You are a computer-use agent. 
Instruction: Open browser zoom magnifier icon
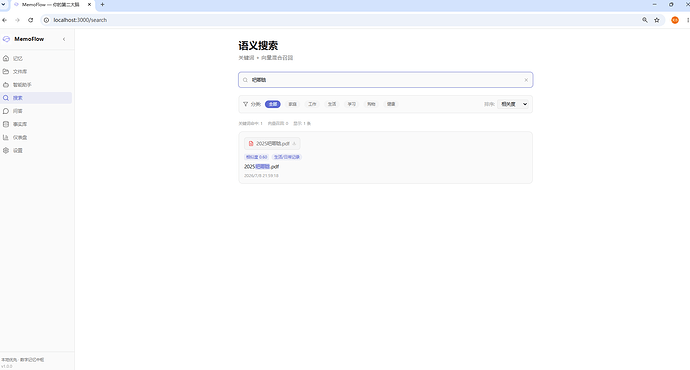(645, 20)
